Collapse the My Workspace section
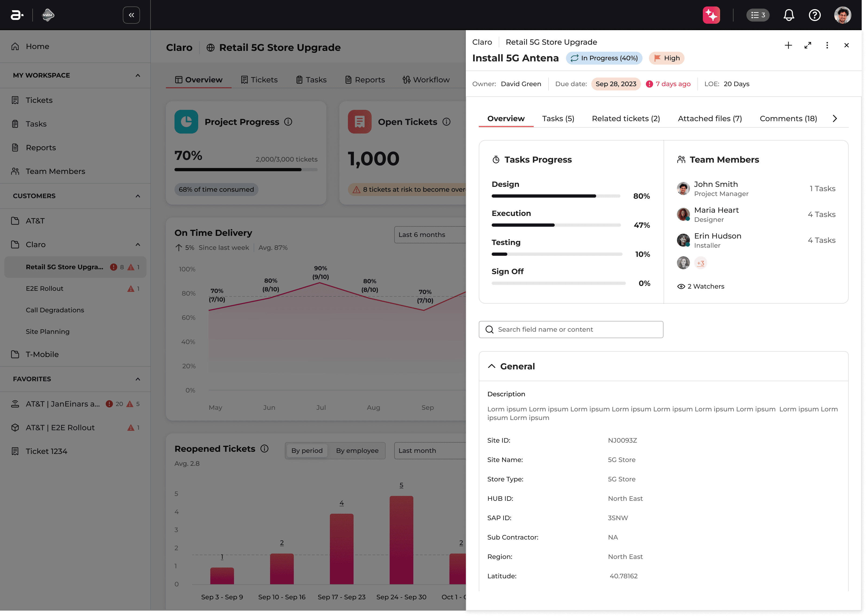 [138, 75]
